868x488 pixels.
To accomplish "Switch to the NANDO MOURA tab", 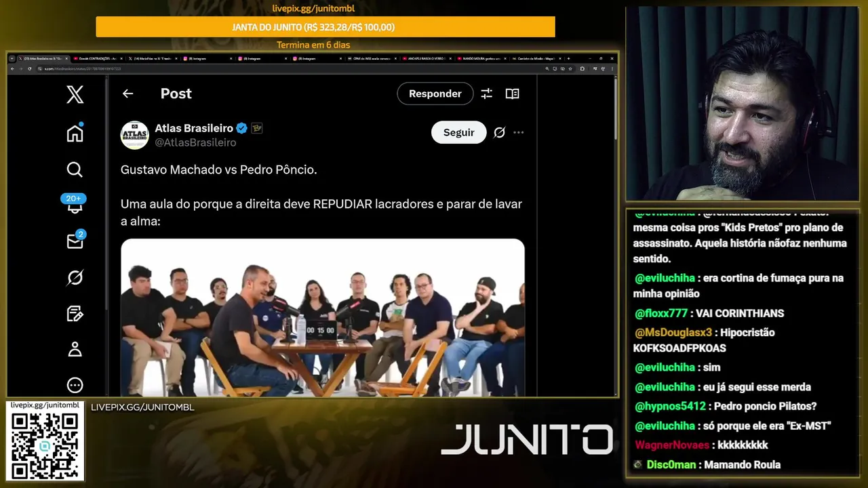I will pyautogui.click(x=480, y=58).
